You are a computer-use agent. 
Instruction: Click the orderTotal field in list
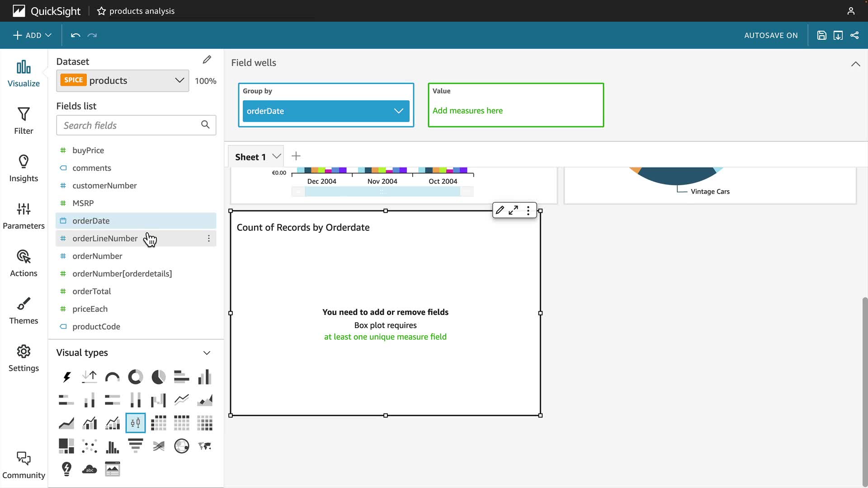(92, 291)
